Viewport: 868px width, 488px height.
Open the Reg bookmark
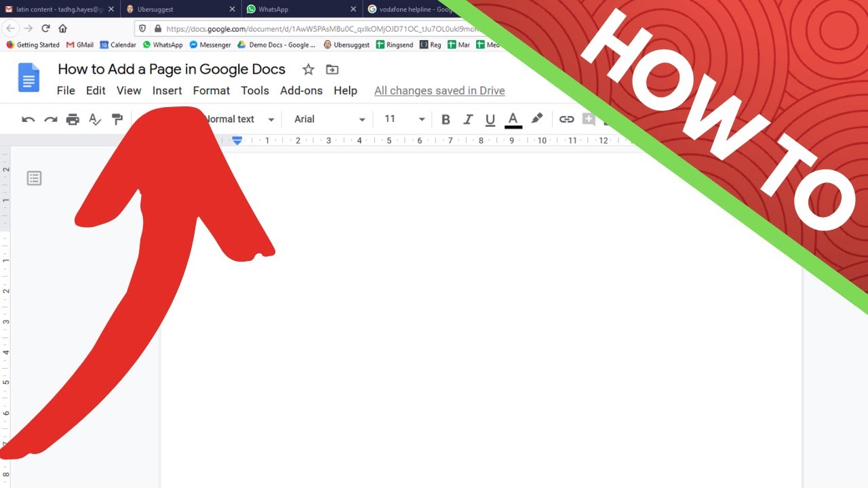(x=431, y=45)
